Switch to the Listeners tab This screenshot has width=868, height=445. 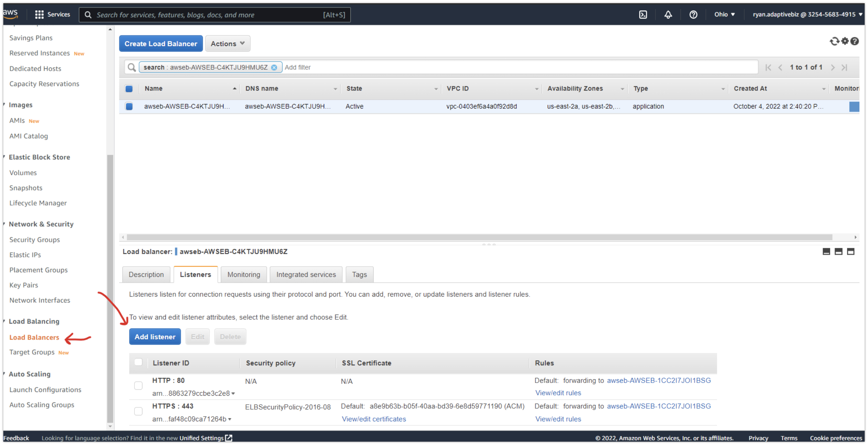[195, 275]
